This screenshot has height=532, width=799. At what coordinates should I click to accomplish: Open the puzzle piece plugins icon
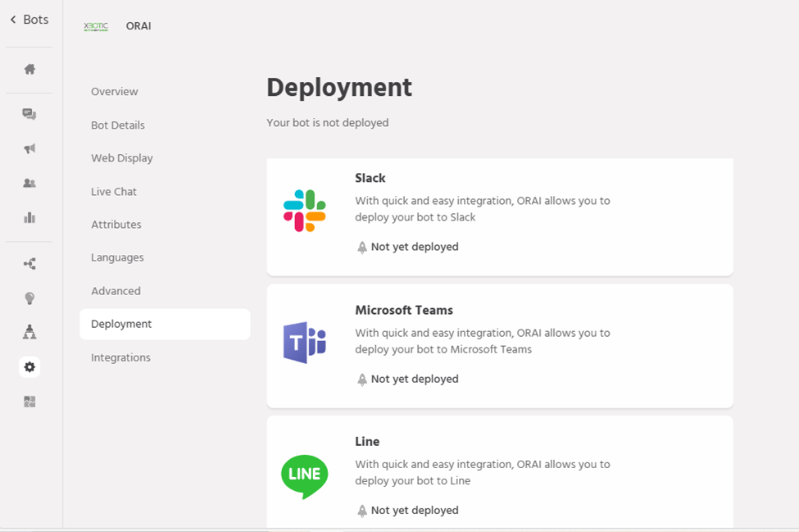(x=30, y=402)
